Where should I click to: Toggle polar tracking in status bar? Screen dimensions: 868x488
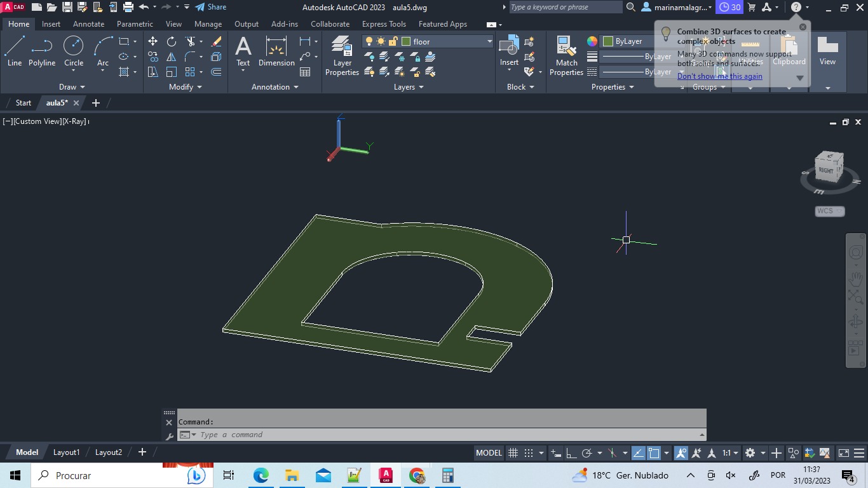pos(587,453)
